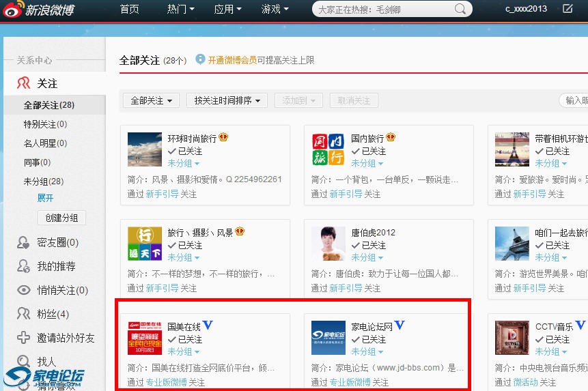This screenshot has height=391, width=588.
Task: Select 全部关注(28) in the sidebar
Action: tap(49, 105)
